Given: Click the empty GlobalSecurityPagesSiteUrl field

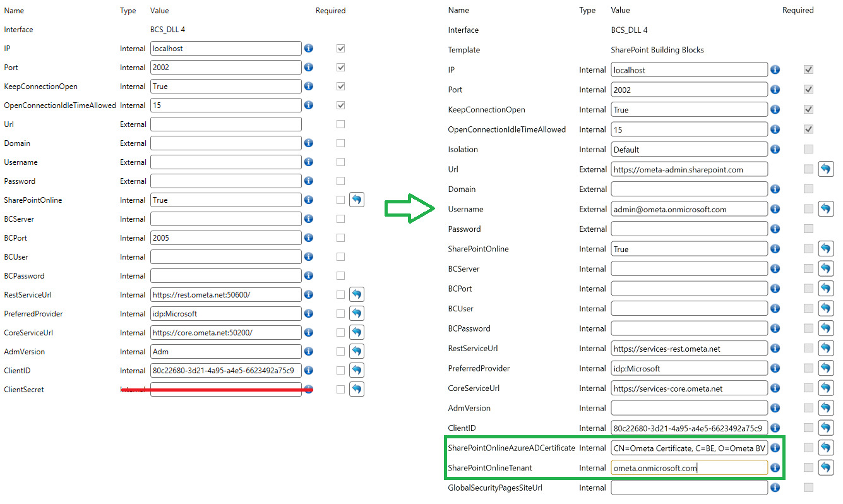Looking at the screenshot, I should click(x=689, y=488).
